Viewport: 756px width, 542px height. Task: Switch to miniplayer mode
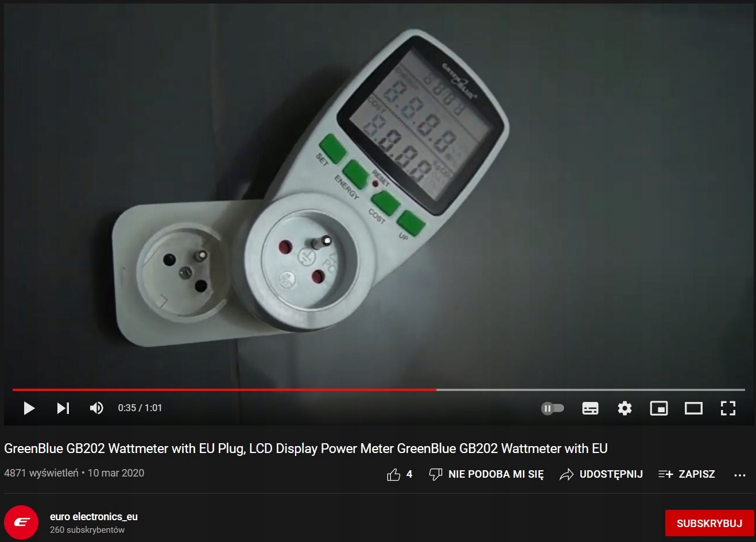(x=658, y=408)
